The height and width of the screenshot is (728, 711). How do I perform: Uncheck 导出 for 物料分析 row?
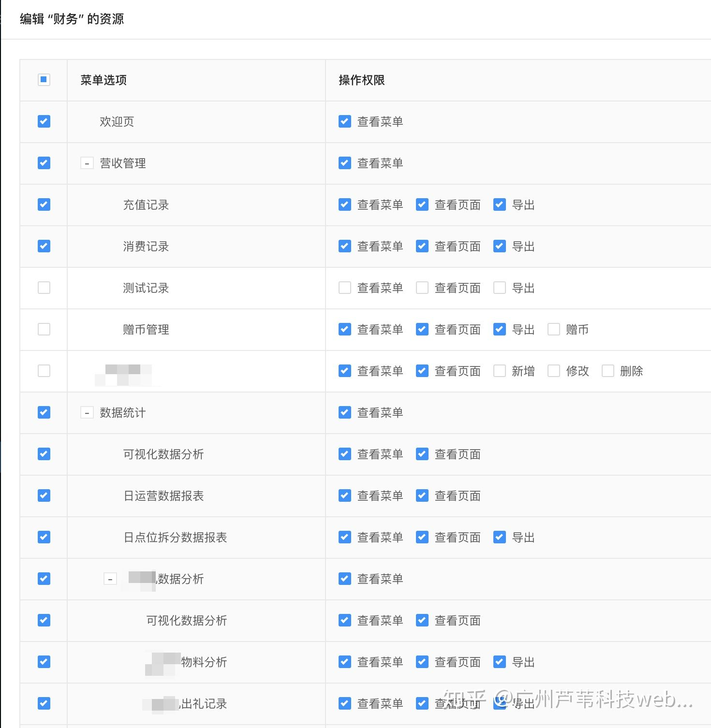point(499,662)
